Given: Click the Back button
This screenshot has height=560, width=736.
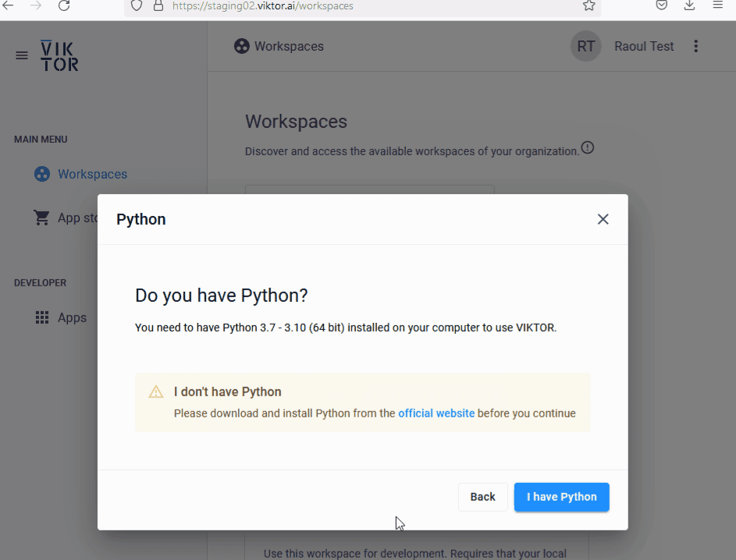Looking at the screenshot, I should coord(482,497).
